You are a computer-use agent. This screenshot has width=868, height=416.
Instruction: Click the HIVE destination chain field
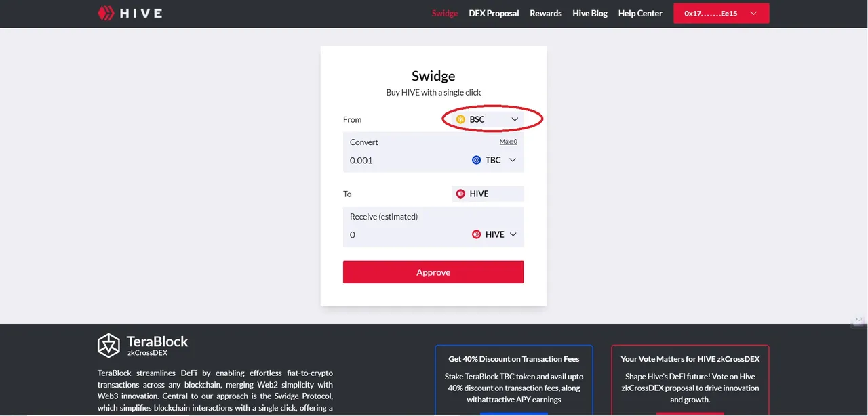coord(488,194)
